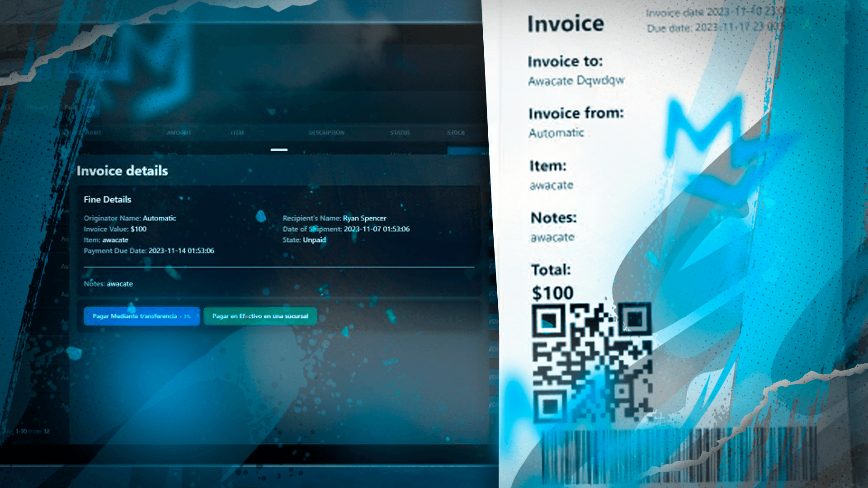
Task: Click the 'Payment Due Date' line
Action: 149,251
